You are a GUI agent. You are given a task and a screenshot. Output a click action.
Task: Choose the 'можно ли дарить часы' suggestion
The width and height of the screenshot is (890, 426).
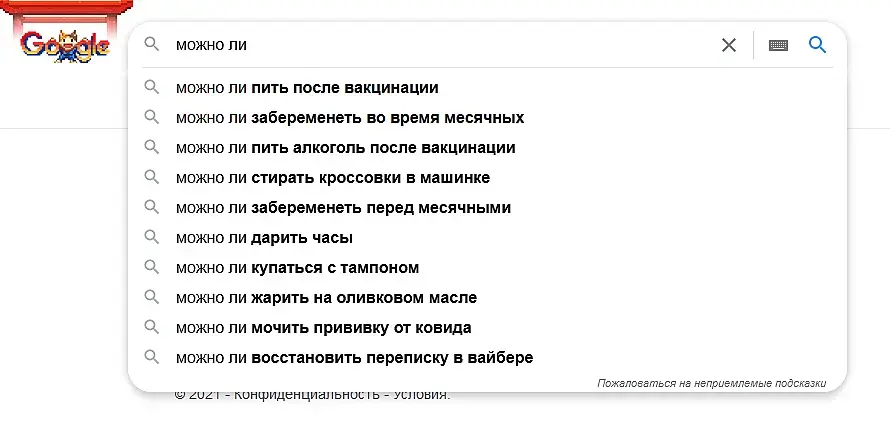click(x=264, y=238)
